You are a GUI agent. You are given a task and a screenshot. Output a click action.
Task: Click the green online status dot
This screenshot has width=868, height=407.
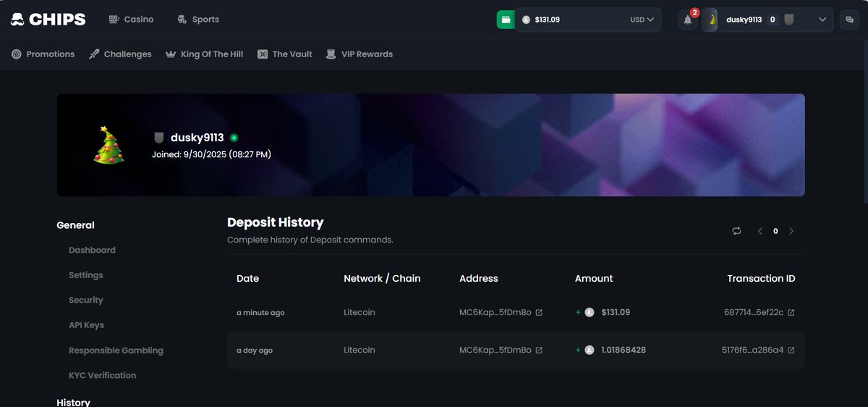234,138
